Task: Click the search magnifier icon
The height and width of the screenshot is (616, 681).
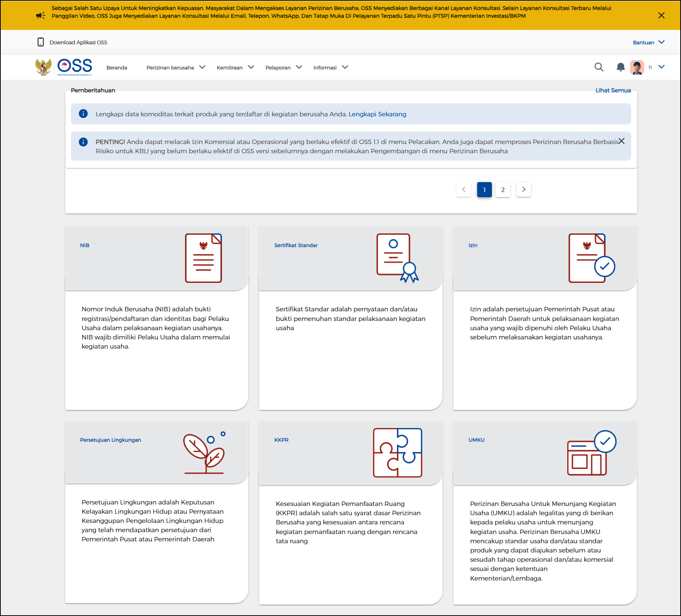Action: click(599, 67)
